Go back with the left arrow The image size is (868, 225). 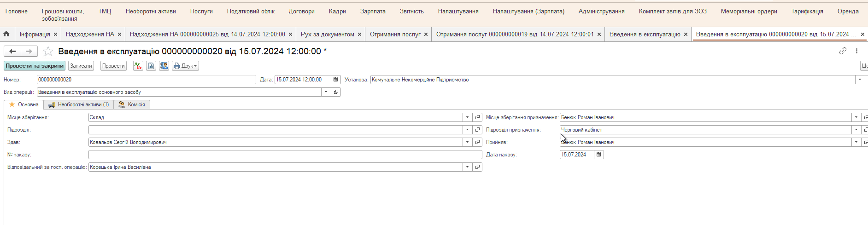coord(12,52)
